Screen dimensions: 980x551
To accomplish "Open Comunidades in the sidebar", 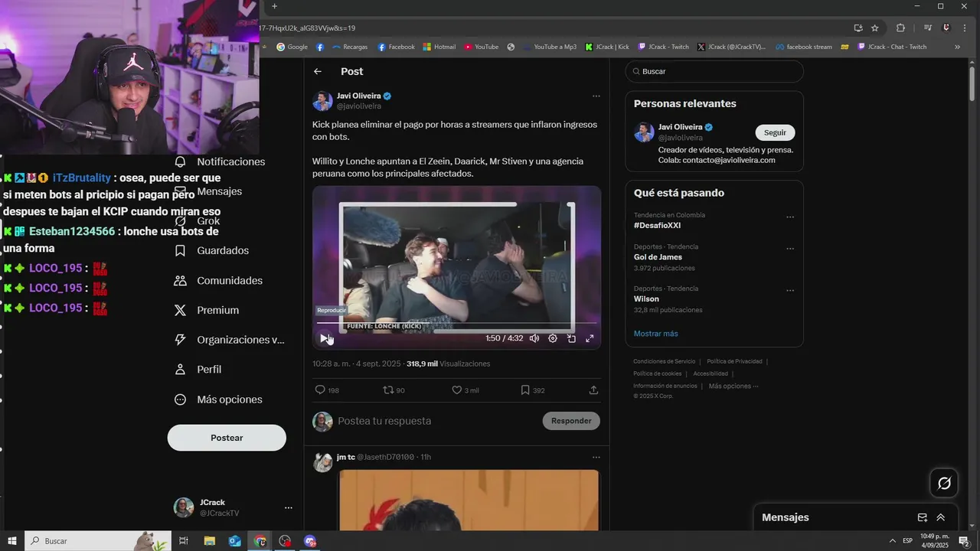I will [219, 281].
